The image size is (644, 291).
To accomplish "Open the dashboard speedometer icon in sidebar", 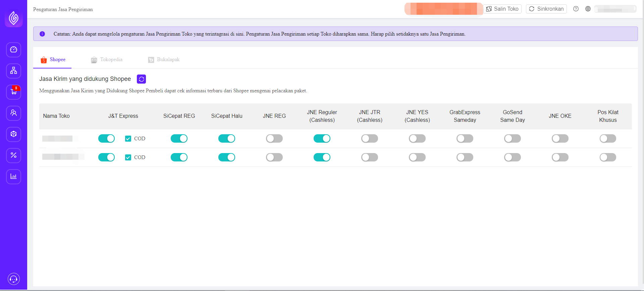I will 13,50.
